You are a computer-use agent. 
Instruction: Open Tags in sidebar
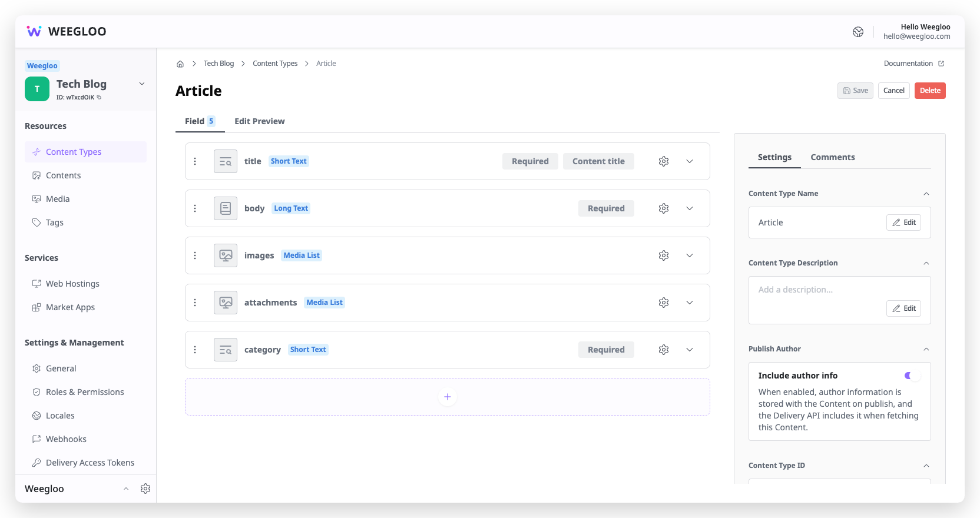85,223
